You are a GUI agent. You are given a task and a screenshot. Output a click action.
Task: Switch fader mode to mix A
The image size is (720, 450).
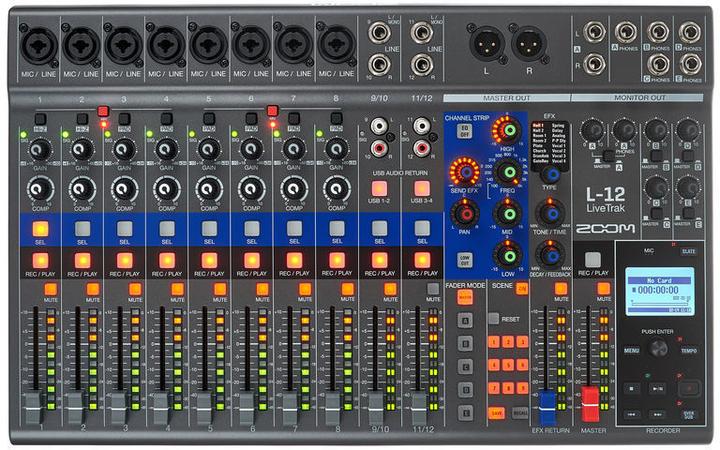(x=465, y=321)
